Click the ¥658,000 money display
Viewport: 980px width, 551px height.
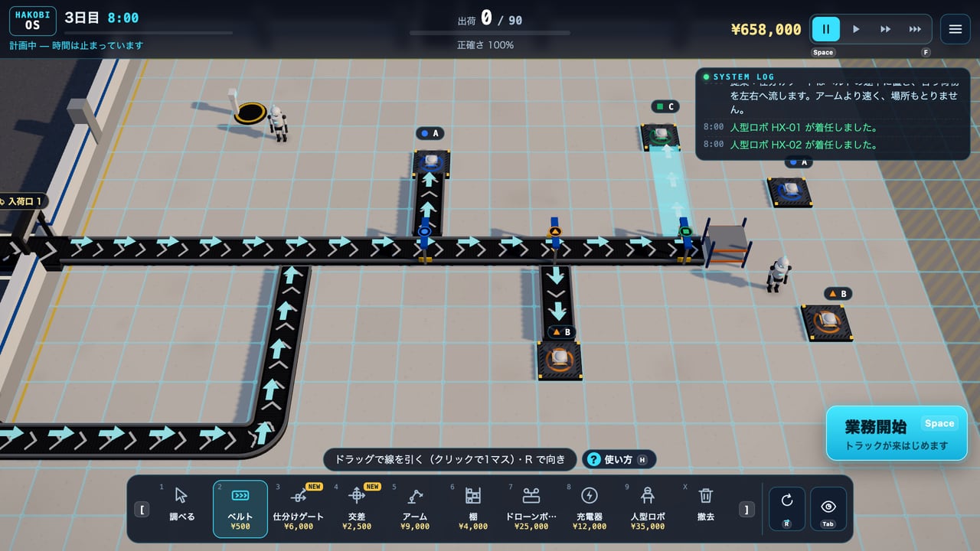tap(766, 29)
